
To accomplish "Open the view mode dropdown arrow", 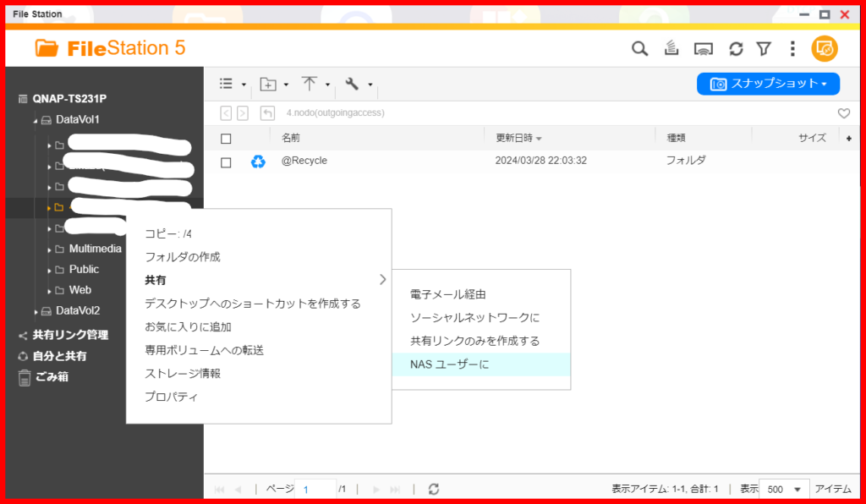I will pos(244,85).
